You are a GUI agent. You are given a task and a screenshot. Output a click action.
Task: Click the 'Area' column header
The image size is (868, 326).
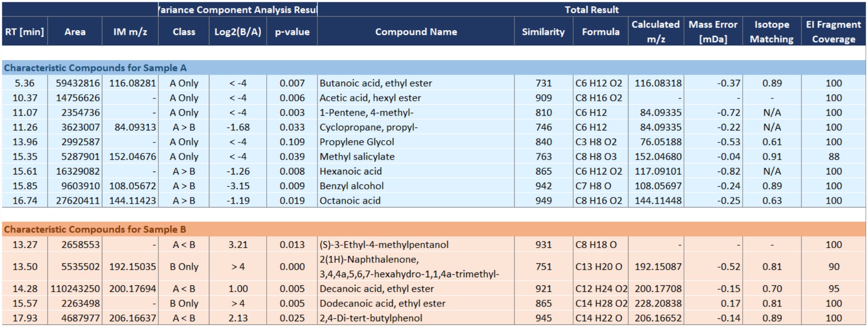click(75, 32)
